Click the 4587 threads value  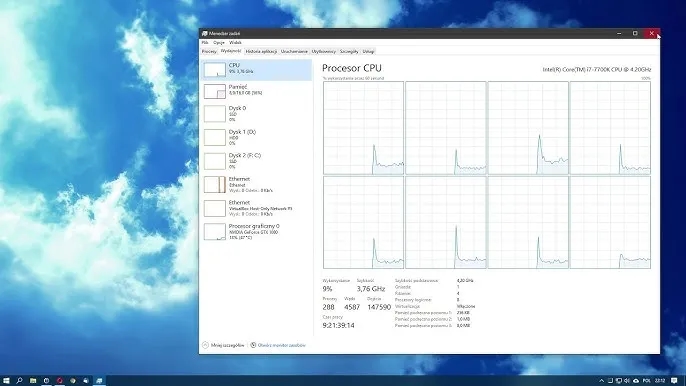(352, 307)
